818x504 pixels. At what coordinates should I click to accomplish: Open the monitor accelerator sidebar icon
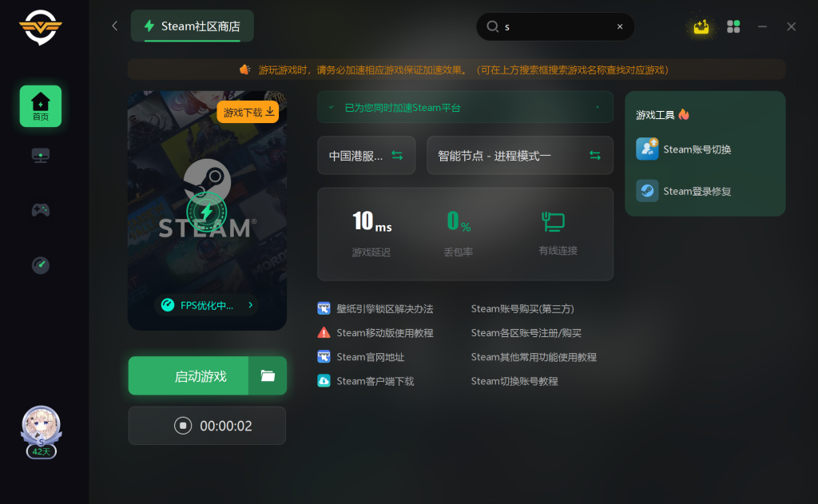(x=41, y=156)
